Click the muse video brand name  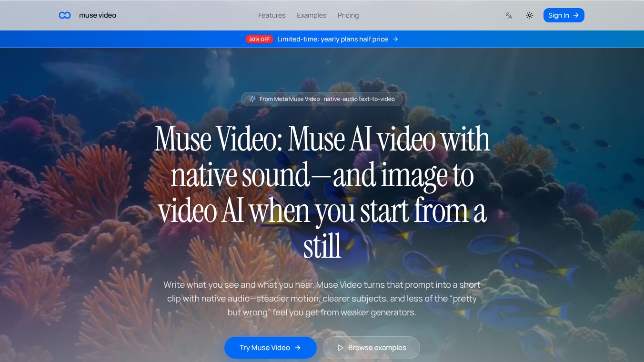(x=98, y=15)
